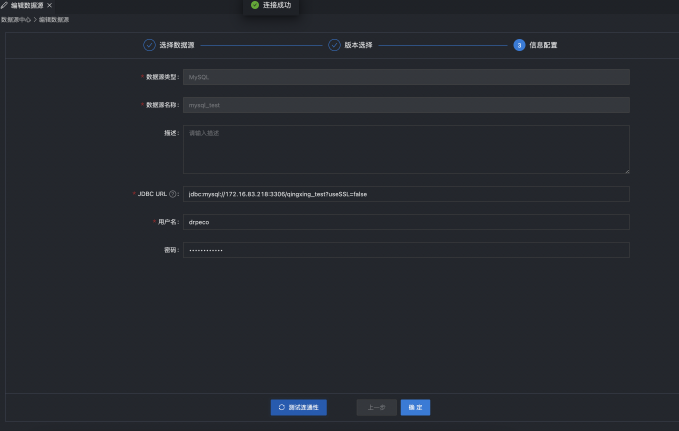Screen dimensions: 679x431
Task: Click the green success check icon in toast
Action: point(255,5)
